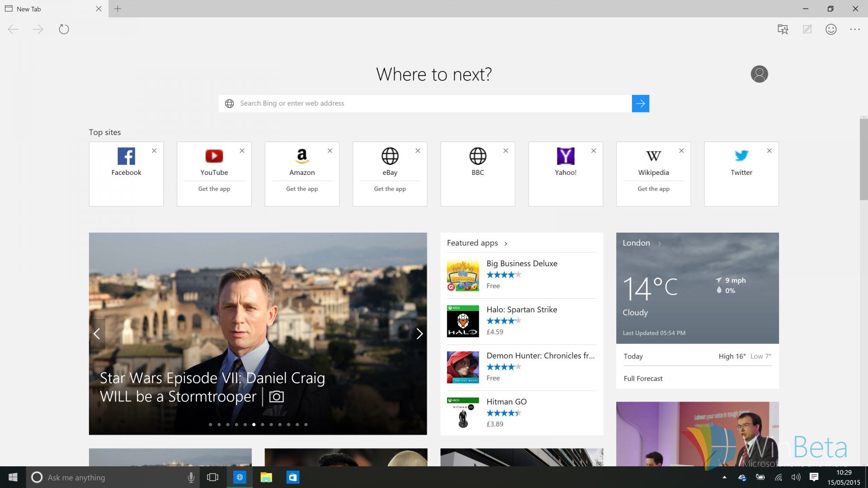868x488 pixels.
Task: Refresh the page with the reload icon
Action: (64, 29)
